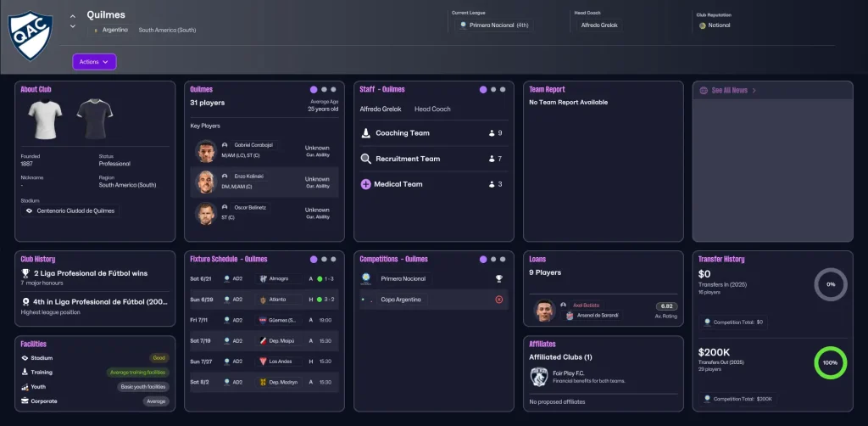Screen dimensions: 868x426
Task: Click the globe icon beside See All News
Action: pyautogui.click(x=704, y=90)
